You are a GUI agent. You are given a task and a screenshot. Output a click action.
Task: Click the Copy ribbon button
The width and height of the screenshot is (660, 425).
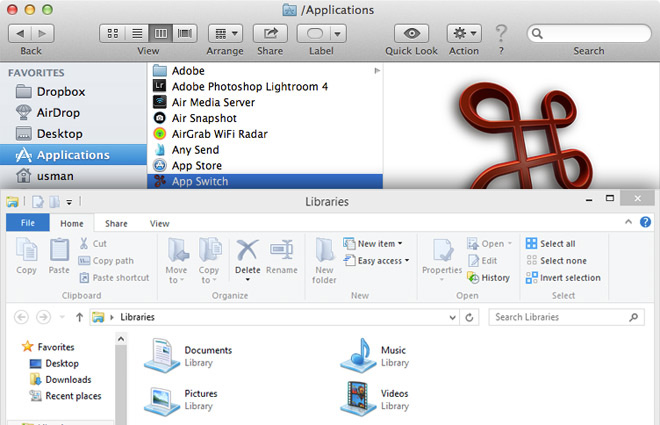27,256
